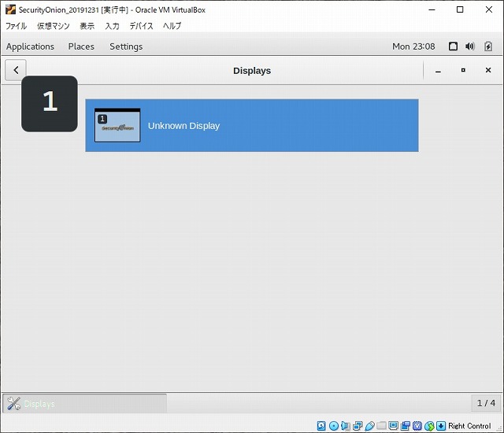Click the keyboard capture arrow icon
Viewport: 504px width, 433px height.
441,426
